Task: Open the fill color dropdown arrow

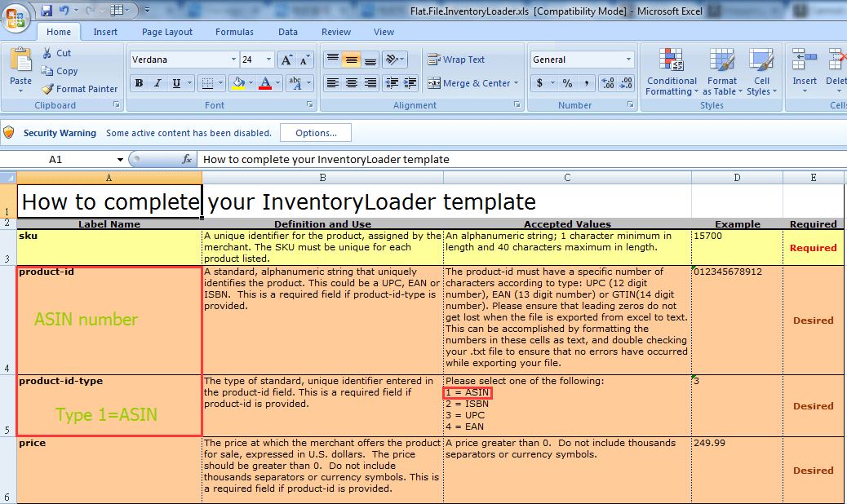Action: [251, 83]
